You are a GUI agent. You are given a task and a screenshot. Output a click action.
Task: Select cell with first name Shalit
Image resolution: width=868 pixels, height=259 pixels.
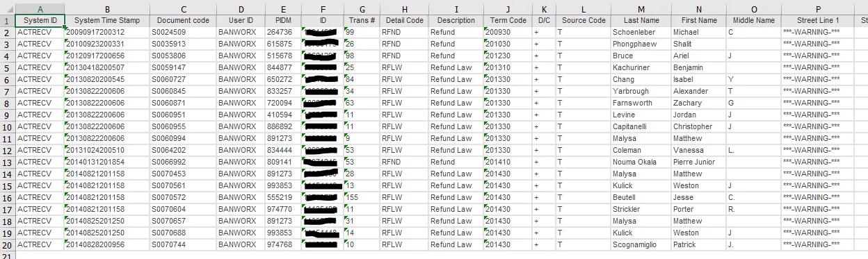coord(699,44)
